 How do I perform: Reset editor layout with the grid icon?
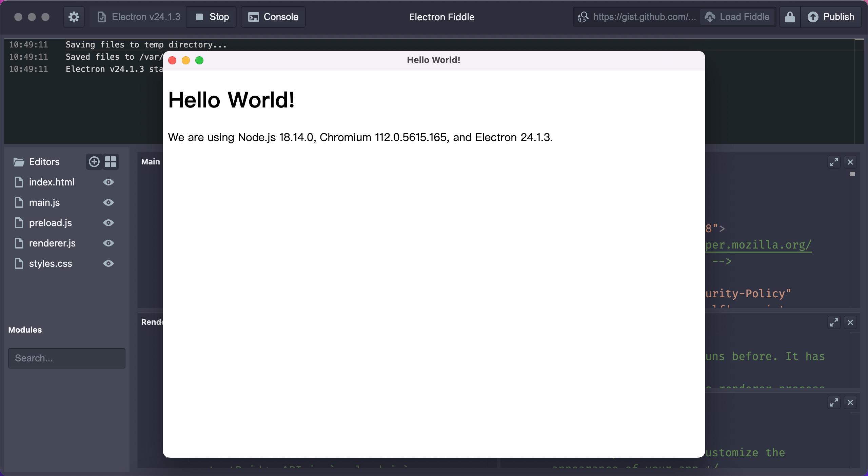click(x=111, y=162)
